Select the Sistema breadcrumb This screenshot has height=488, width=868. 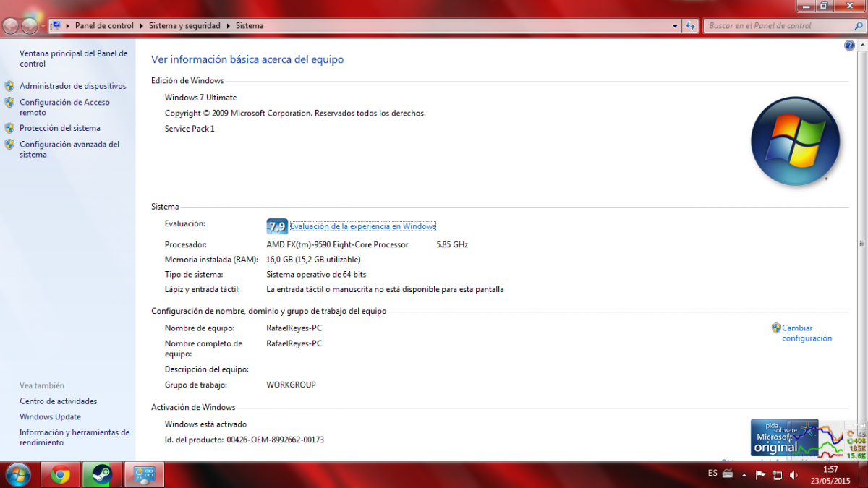pyautogui.click(x=250, y=25)
